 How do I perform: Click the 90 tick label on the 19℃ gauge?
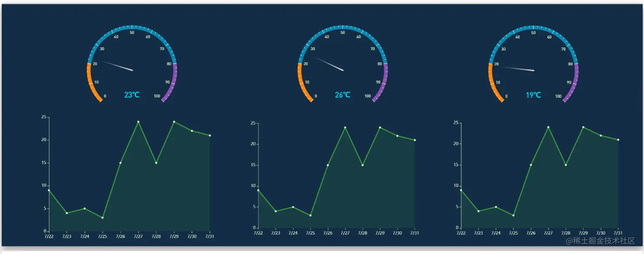click(x=569, y=82)
